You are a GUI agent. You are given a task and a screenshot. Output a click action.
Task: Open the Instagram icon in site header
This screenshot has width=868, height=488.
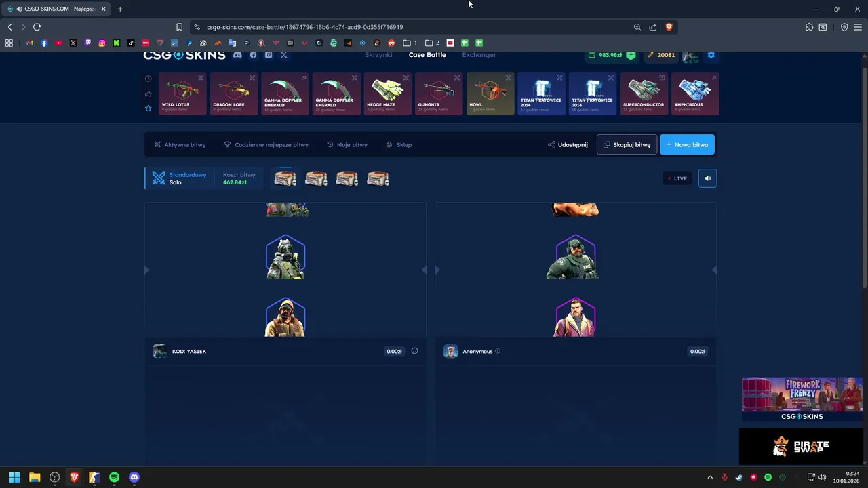(x=269, y=55)
